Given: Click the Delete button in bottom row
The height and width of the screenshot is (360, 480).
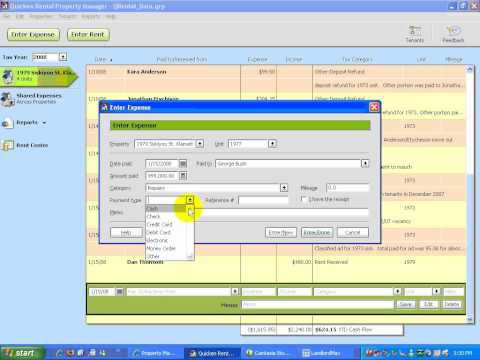Looking at the screenshot, I should (451, 304).
